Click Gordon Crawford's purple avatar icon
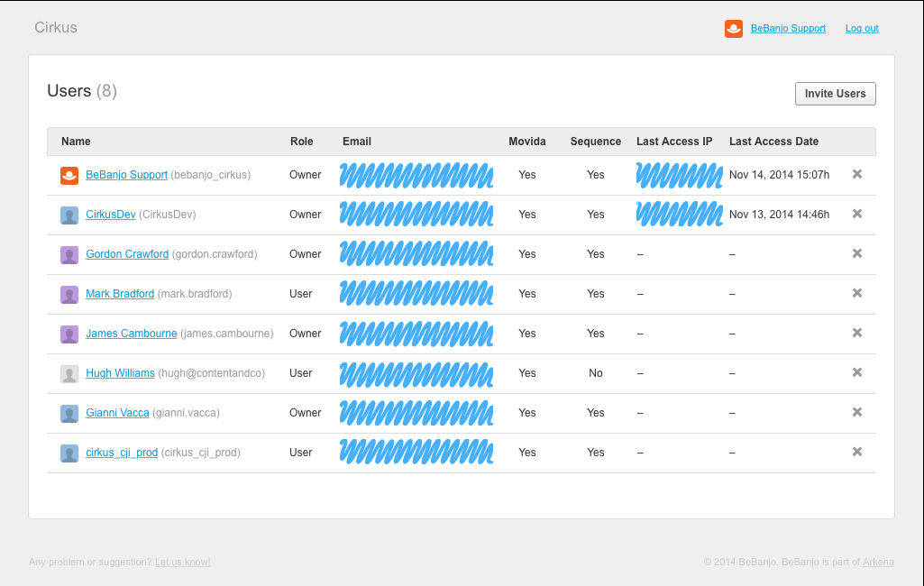The image size is (924, 586). pos(69,255)
